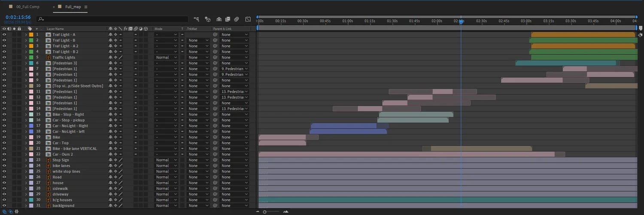The height and width of the screenshot is (215, 644).
Task: Open Parent dropdown for house layer
Action: (x=234, y=183)
